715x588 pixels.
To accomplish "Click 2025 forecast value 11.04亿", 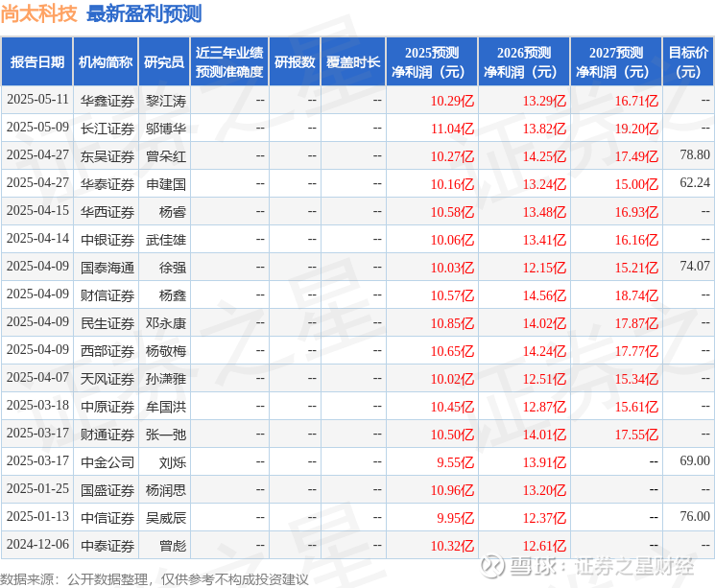I will click(x=452, y=129).
